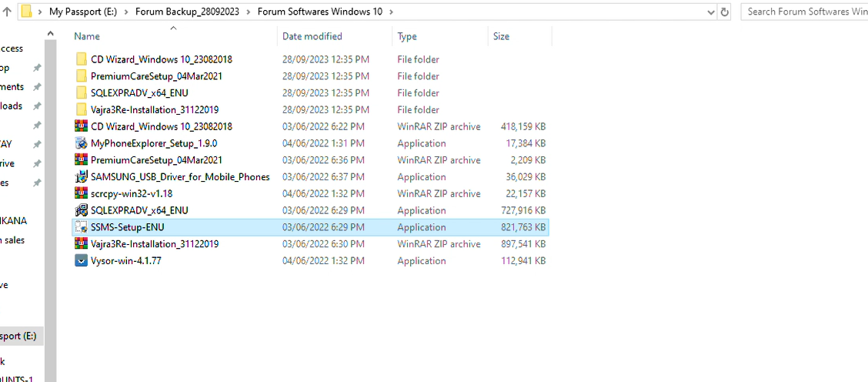Viewport: 868px width, 382px height.
Task: Open the address bar history dropdown
Action: tap(711, 12)
